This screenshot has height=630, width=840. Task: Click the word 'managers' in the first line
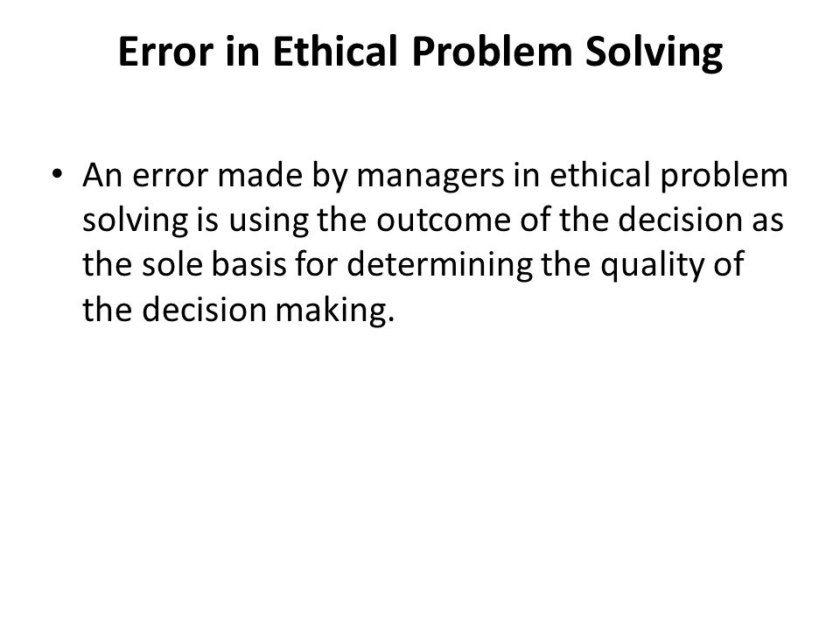click(x=430, y=176)
